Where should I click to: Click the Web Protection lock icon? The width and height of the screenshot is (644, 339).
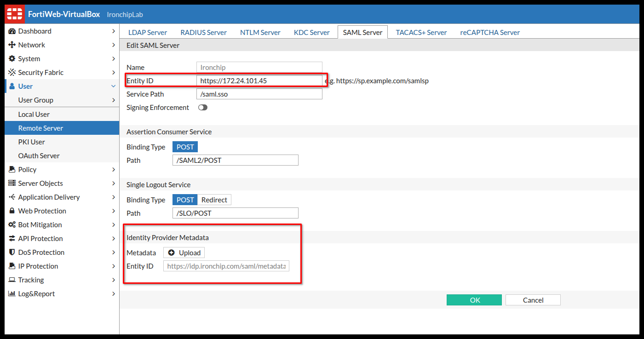coord(12,211)
